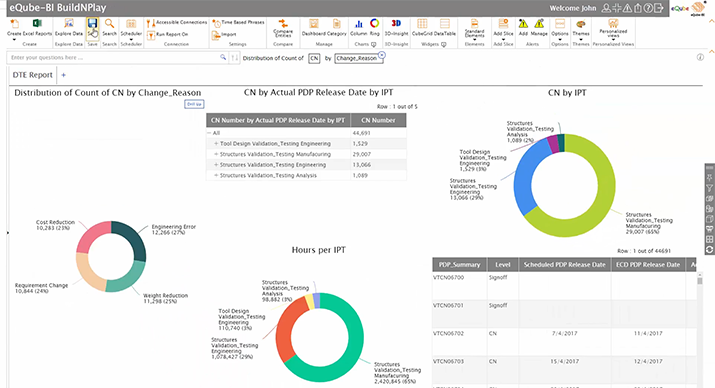Open the Themes palette dropdown

[581, 29]
